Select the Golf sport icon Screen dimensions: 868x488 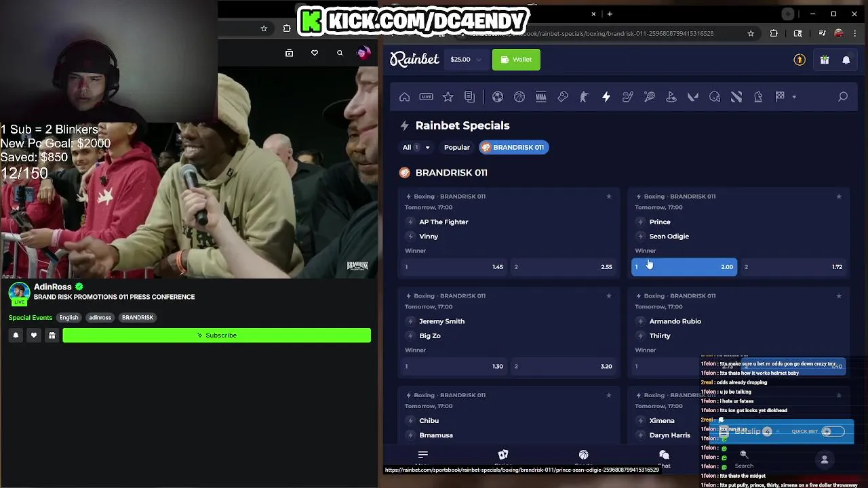(671, 97)
